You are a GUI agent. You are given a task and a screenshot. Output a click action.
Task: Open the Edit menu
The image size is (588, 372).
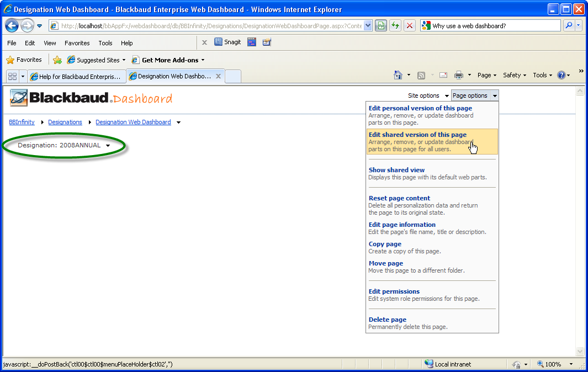tap(30, 43)
